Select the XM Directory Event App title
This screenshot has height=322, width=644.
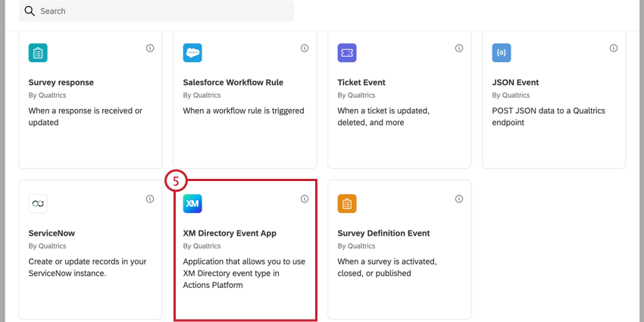coord(230,233)
